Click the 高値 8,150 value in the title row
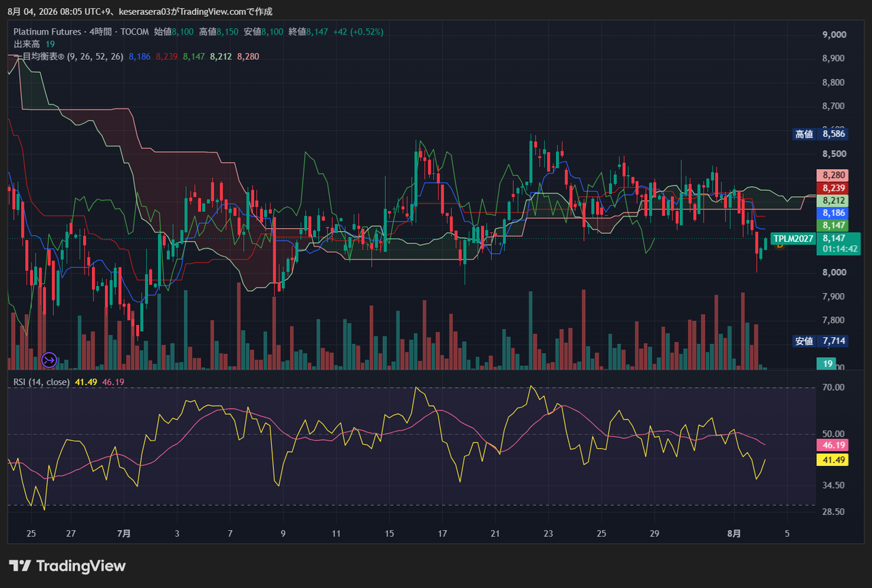The width and height of the screenshot is (872, 588). coord(228,31)
